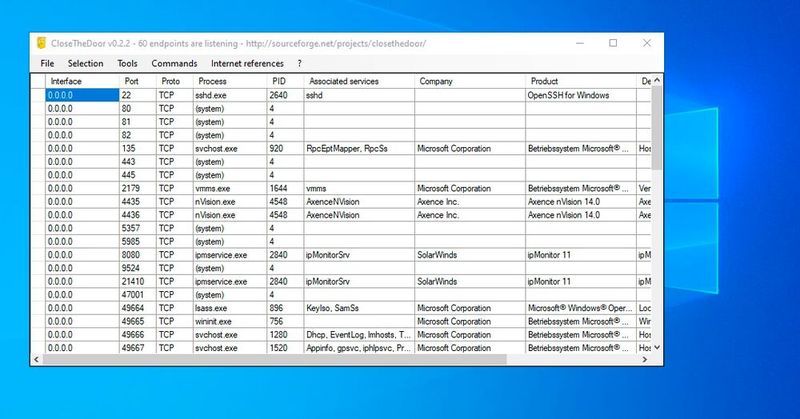Viewport: 800px width, 419px height.
Task: Sort by the Proto column header
Action: point(174,81)
